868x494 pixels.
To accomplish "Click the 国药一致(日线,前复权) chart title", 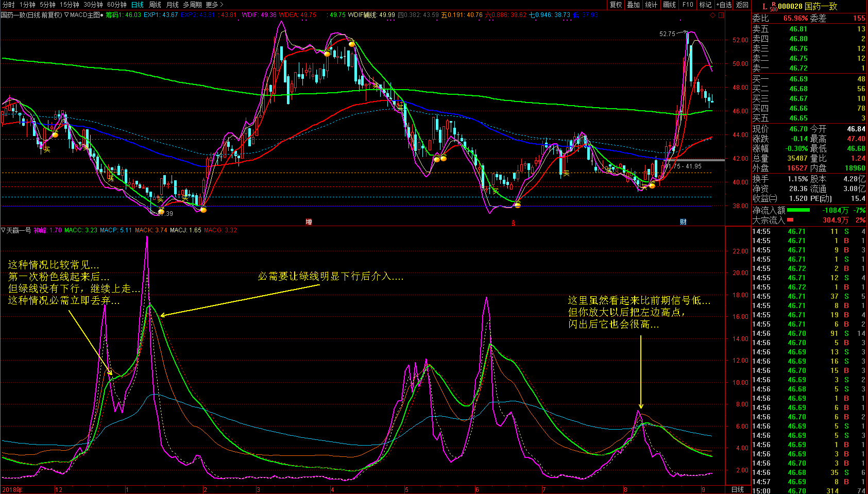I will (31, 15).
